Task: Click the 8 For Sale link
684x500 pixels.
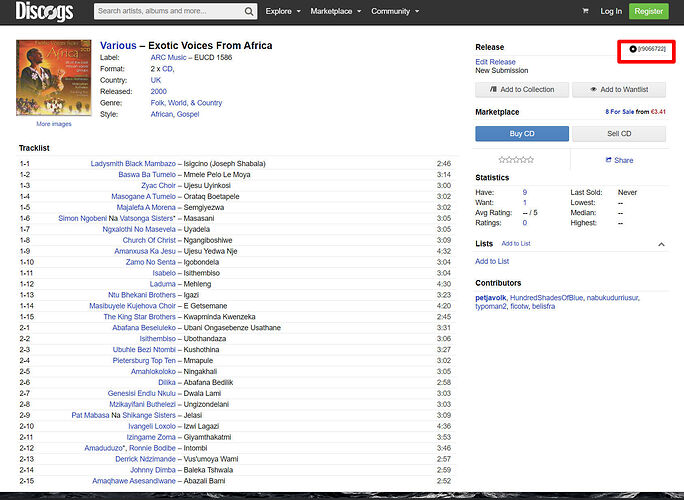Action: click(619, 112)
